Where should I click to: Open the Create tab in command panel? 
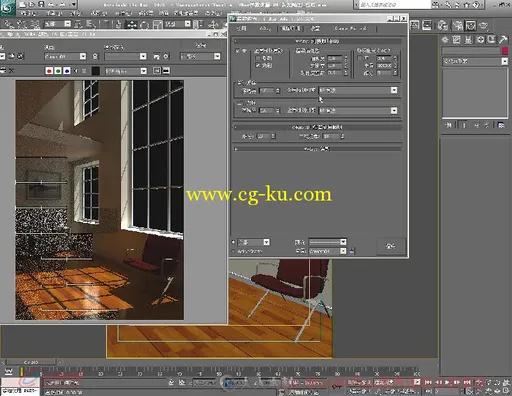tap(445, 40)
